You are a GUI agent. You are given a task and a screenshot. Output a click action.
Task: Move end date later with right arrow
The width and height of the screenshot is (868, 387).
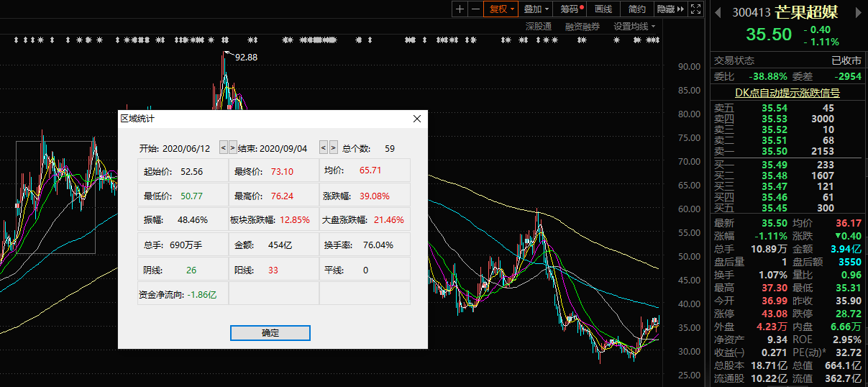point(332,147)
